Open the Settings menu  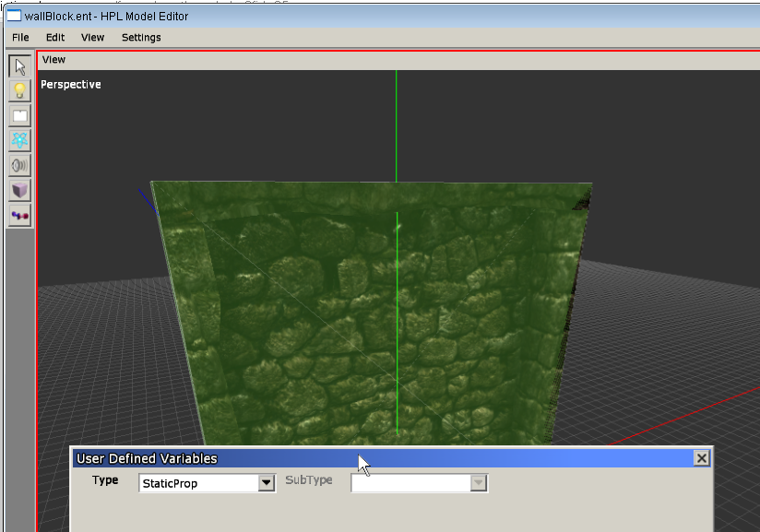pos(141,38)
